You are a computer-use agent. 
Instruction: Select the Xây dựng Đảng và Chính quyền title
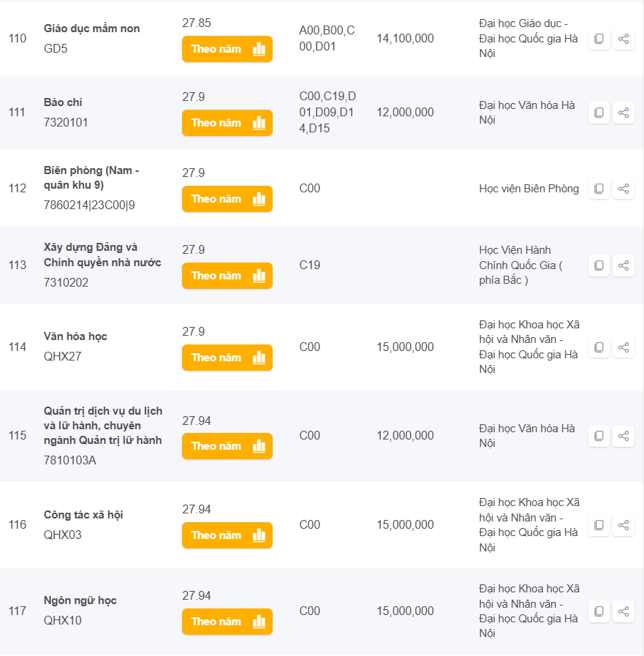pyautogui.click(x=102, y=255)
